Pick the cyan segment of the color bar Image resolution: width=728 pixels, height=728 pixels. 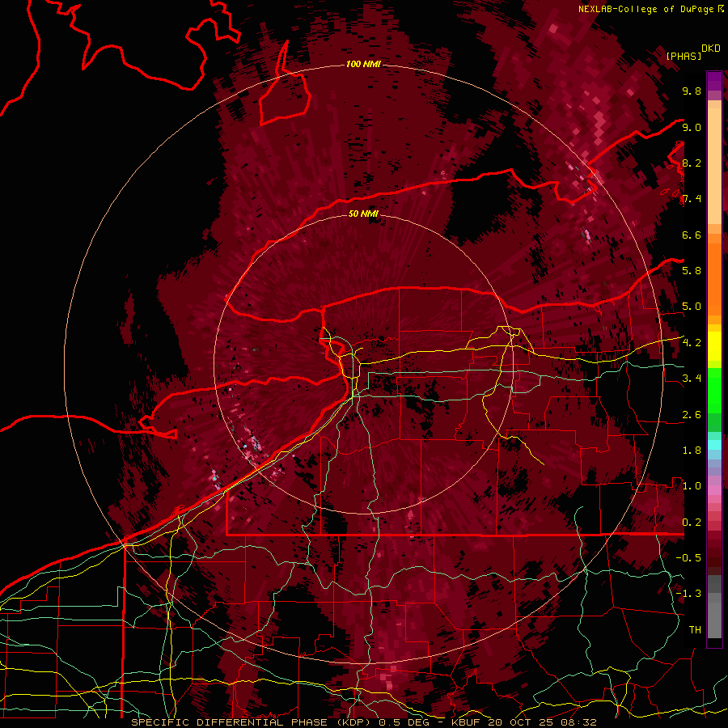[714, 445]
